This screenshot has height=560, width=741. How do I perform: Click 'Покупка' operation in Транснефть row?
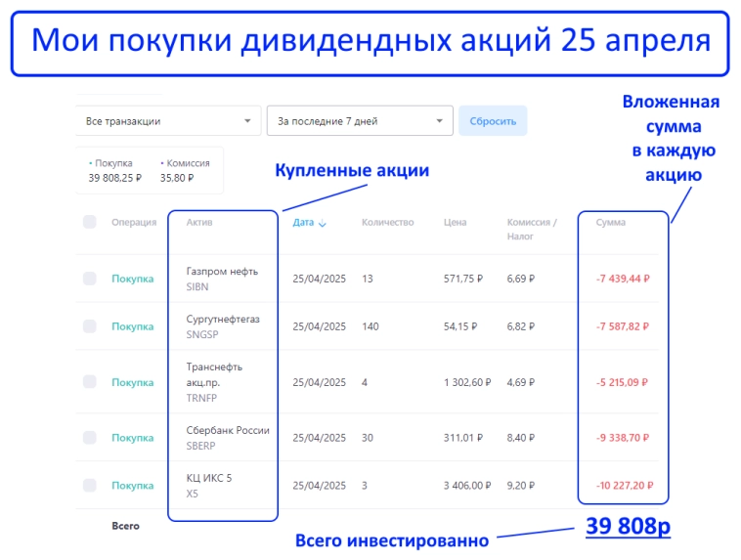(x=133, y=382)
